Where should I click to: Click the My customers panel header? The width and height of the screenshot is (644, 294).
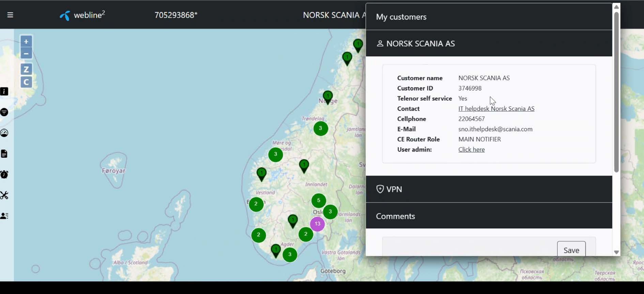point(489,17)
